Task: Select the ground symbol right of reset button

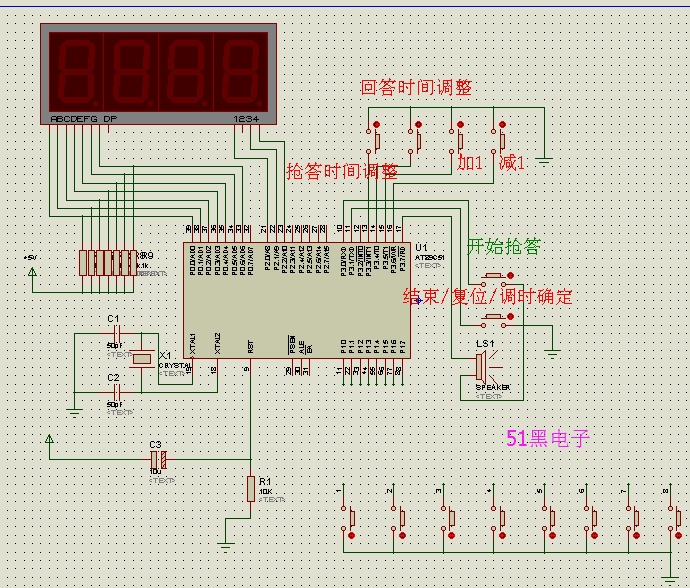Action: [x=552, y=353]
